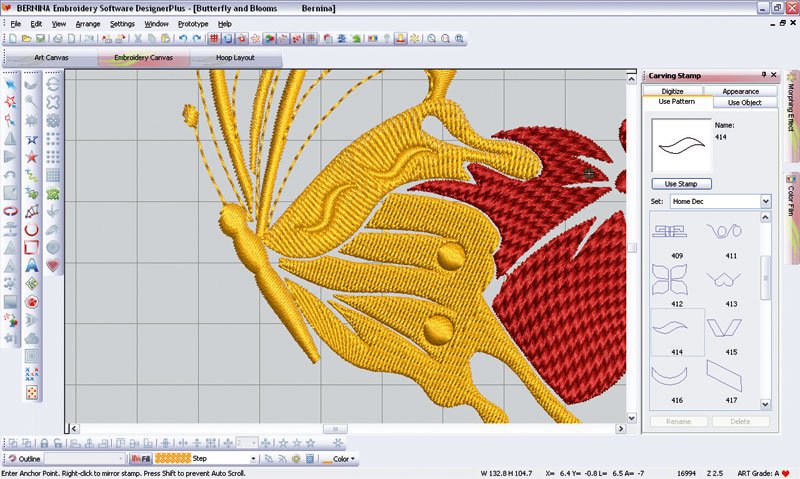
Task: Select the red square Rectangle tool
Action: pos(32,247)
